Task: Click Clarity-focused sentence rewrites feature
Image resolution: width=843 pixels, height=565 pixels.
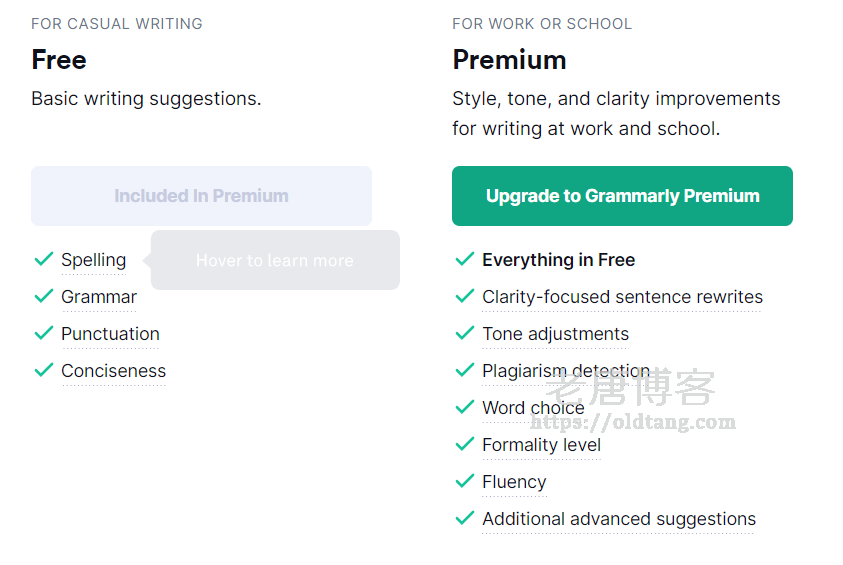Action: pos(622,297)
